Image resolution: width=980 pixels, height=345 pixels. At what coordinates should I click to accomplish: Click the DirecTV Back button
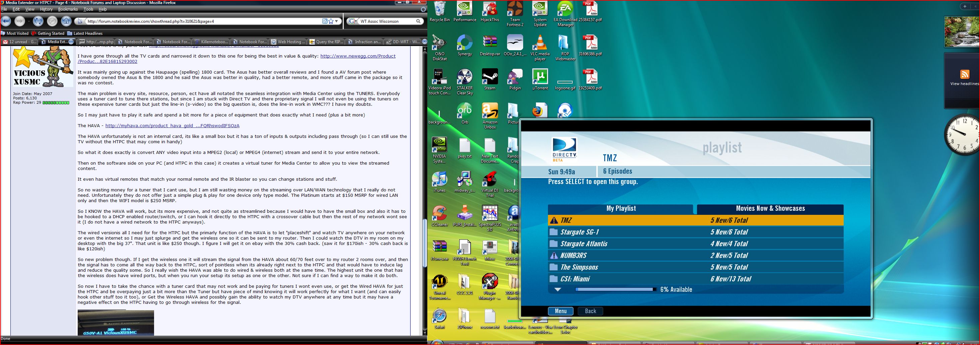coord(590,311)
